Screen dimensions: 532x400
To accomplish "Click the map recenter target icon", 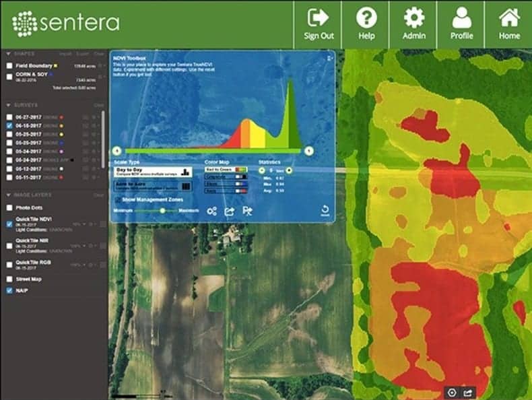I will tap(452, 393).
